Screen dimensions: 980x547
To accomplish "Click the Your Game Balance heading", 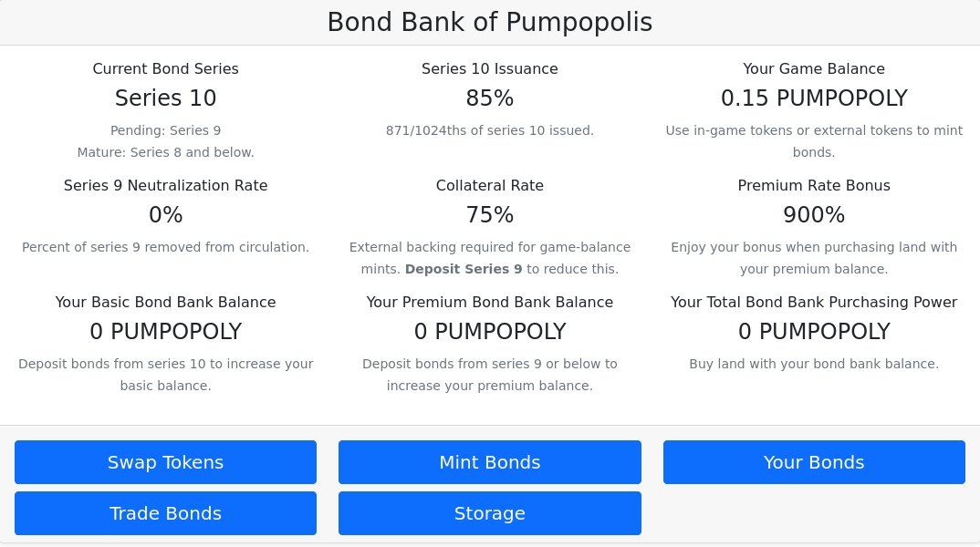I will [x=814, y=68].
